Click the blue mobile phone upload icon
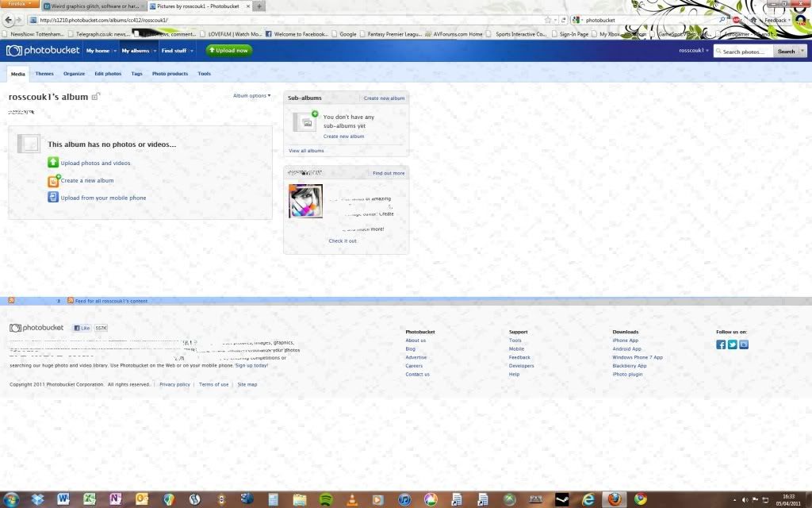This screenshot has width=812, height=508. coord(53,197)
